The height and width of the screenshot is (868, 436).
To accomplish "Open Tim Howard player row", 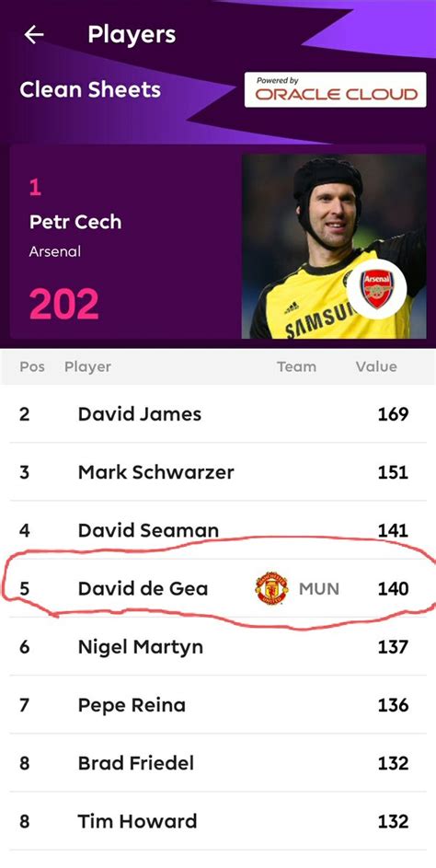I will click(x=218, y=821).
